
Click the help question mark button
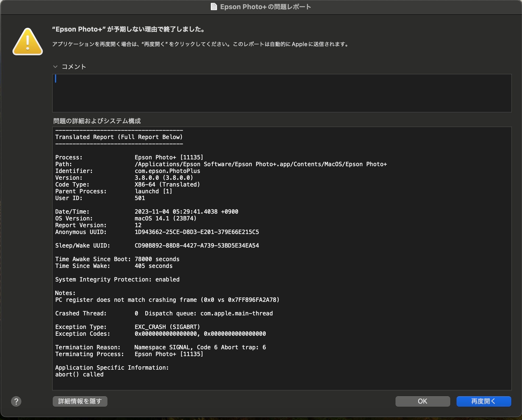(16, 401)
